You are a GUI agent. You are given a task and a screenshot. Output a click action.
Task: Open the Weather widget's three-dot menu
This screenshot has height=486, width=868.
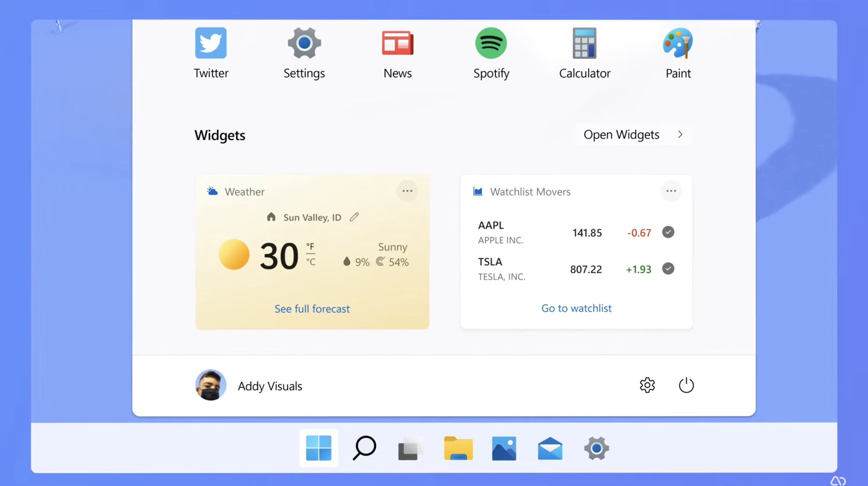407,191
